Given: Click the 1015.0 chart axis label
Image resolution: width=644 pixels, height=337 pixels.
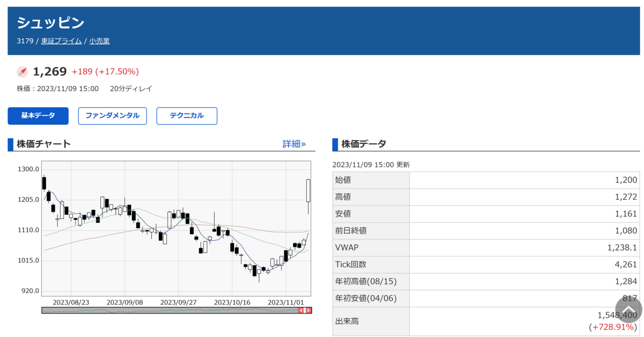Looking at the screenshot, I should pos(28,260).
